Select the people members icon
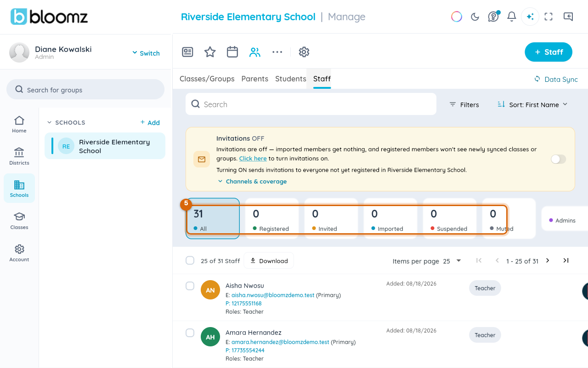 pos(255,52)
